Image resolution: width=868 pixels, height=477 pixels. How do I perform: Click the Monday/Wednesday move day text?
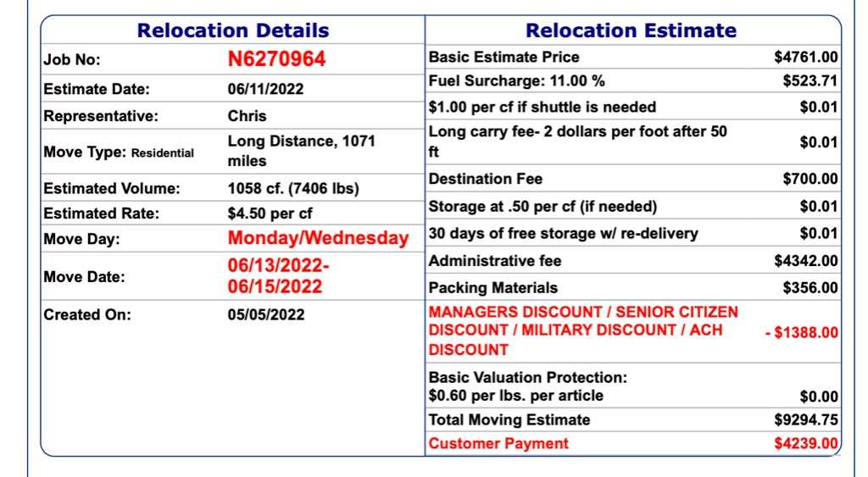(x=318, y=238)
